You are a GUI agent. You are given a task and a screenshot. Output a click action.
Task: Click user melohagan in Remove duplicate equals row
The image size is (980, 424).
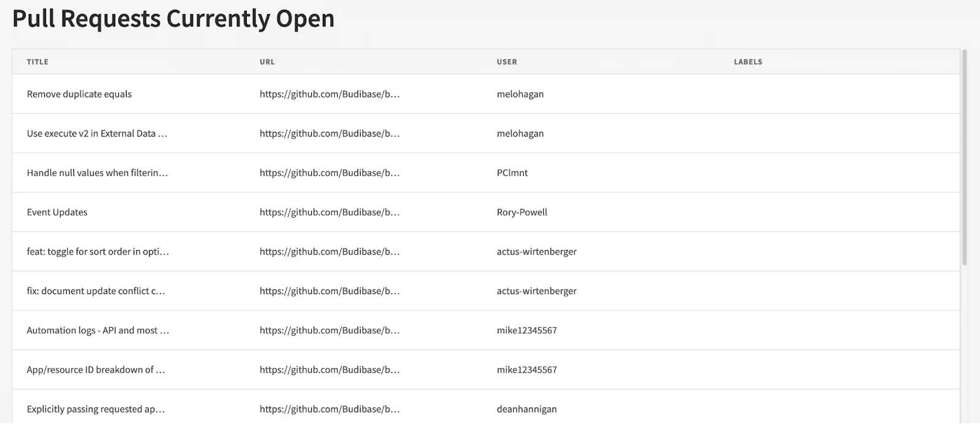tap(520, 94)
